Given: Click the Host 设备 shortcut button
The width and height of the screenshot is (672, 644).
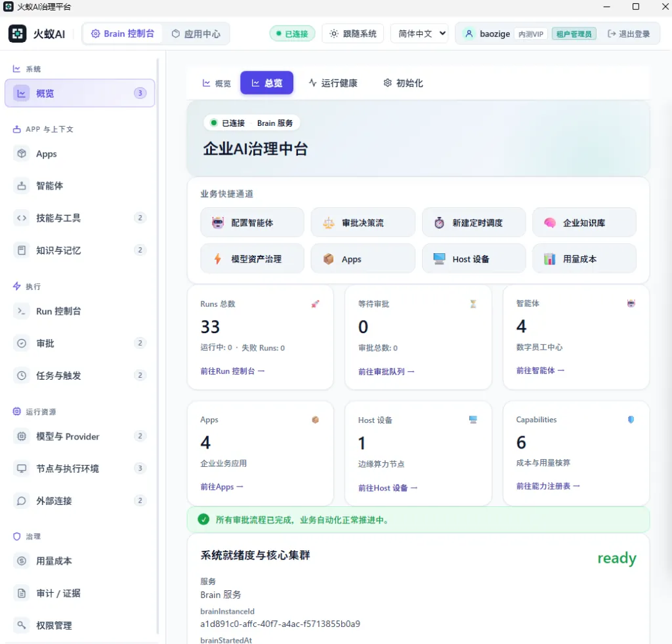Looking at the screenshot, I should pyautogui.click(x=474, y=258).
